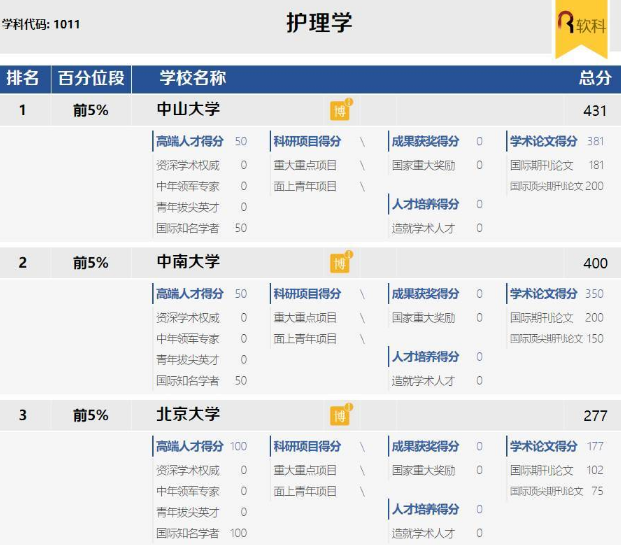Select the 学校名称 column header
Viewport: 621px width, 545px height.
192,78
